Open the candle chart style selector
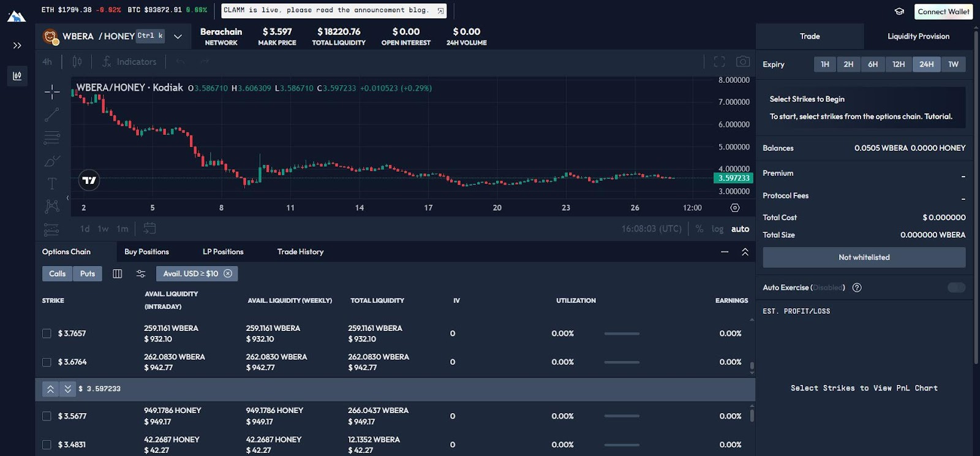This screenshot has width=980, height=456. click(x=77, y=62)
